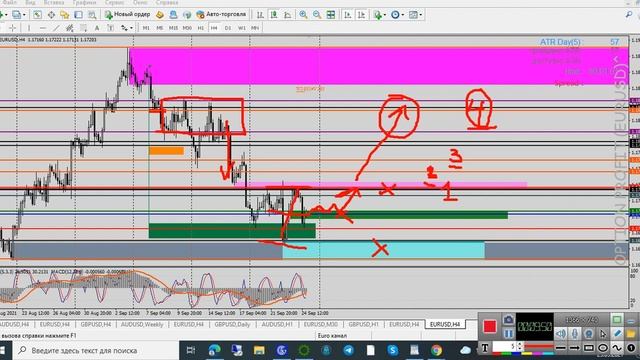Image resolution: width=640 pixels, height=360 pixels.
Task: Select the recorder freehand curve tool
Action: (617, 348)
